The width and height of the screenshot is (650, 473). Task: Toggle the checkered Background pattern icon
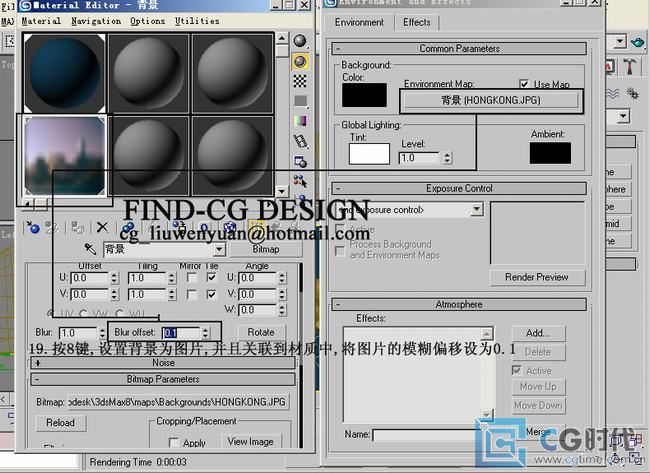pos(300,81)
